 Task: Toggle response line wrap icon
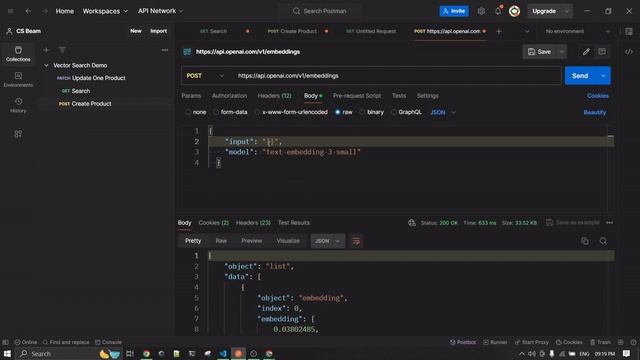(x=356, y=241)
